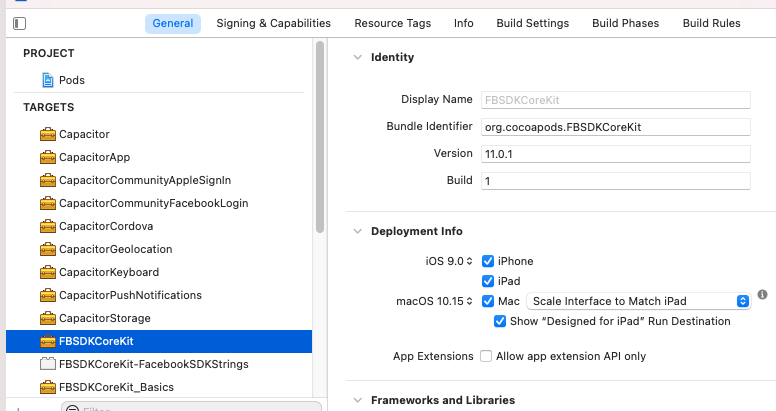Switch to the Build Settings tab
776x411 pixels.
(x=533, y=23)
